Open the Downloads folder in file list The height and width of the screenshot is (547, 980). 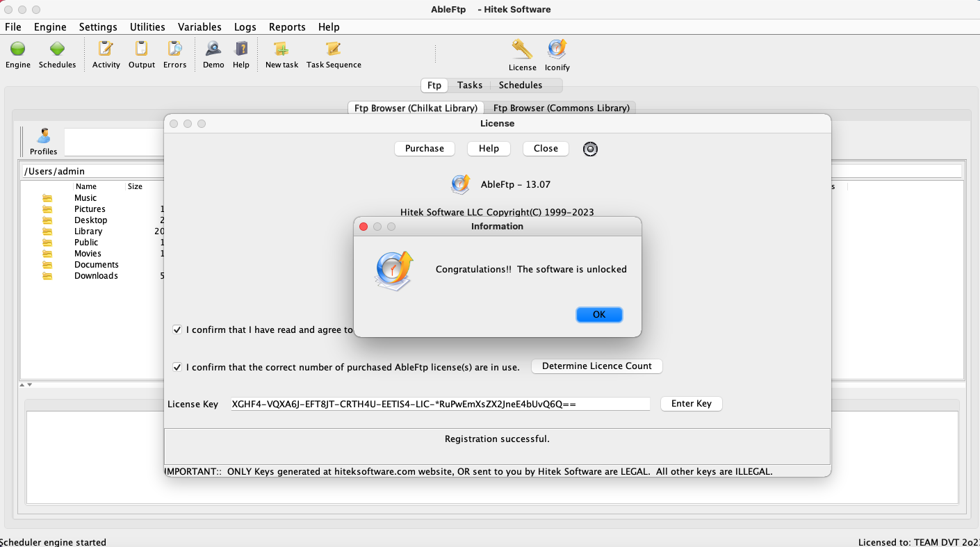click(96, 276)
